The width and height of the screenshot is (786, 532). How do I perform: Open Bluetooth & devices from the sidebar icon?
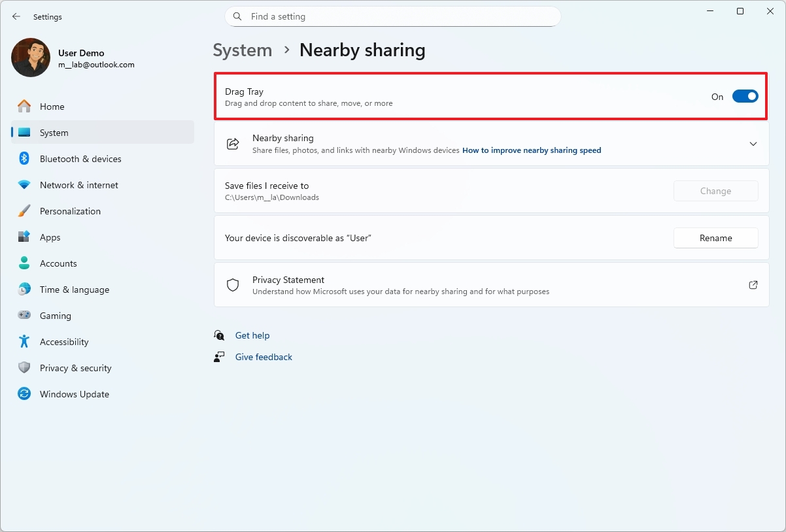pos(24,158)
